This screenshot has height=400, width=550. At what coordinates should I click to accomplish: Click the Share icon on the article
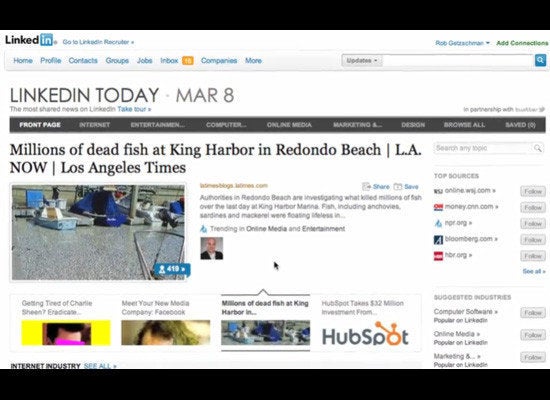[x=366, y=186]
